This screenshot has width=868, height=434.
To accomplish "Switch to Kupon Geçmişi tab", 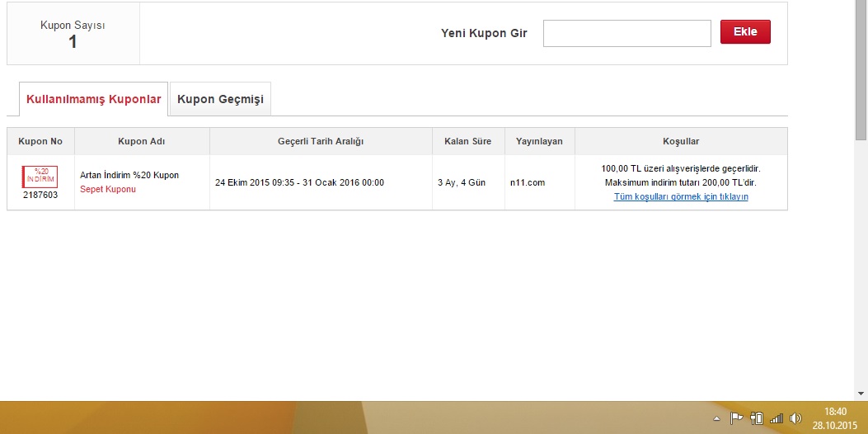I will [x=220, y=99].
